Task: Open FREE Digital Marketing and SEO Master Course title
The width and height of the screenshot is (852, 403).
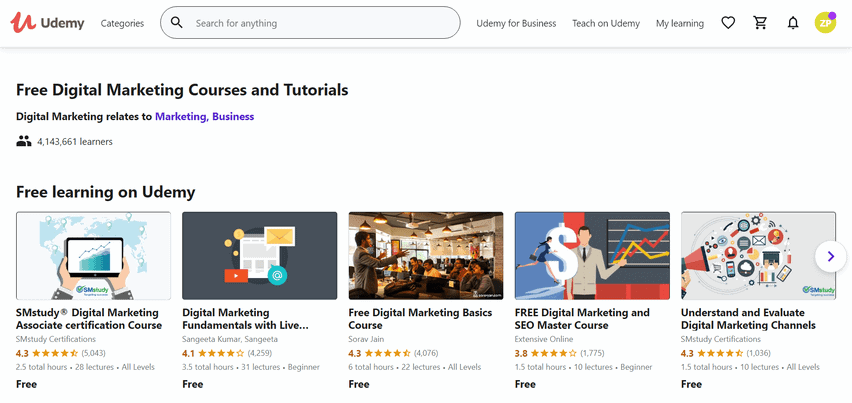Action: point(582,319)
